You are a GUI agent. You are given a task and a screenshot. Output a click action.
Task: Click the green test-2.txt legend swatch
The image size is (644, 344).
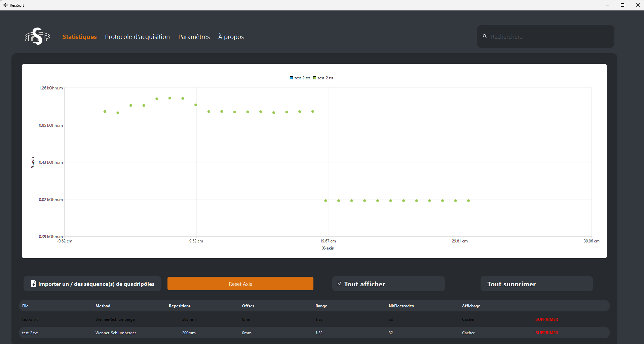315,78
